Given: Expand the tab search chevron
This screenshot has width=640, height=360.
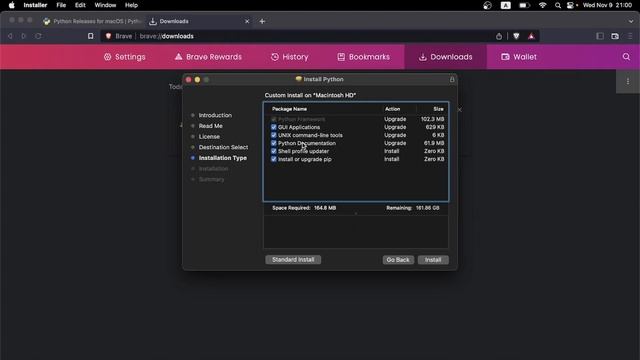Looking at the screenshot, I should 631,21.
